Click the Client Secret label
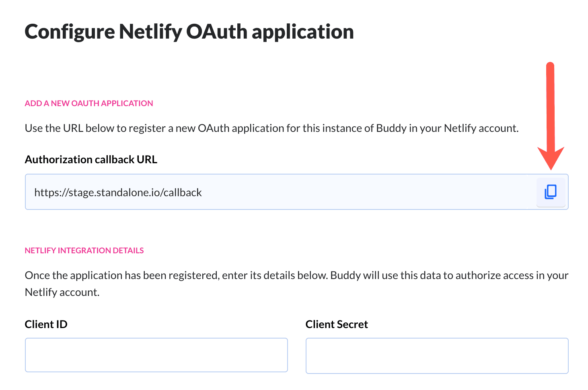The image size is (588, 390). (x=337, y=324)
